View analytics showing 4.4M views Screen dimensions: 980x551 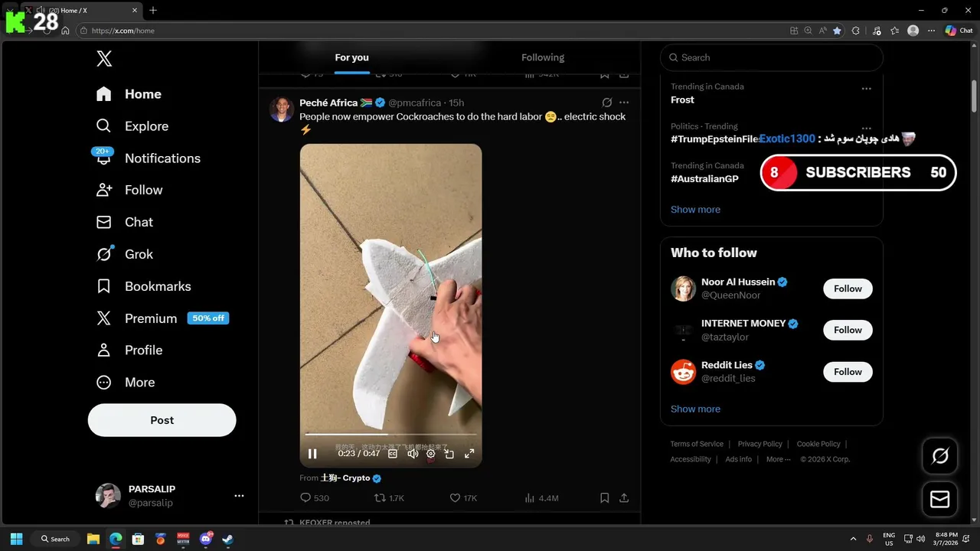(541, 498)
